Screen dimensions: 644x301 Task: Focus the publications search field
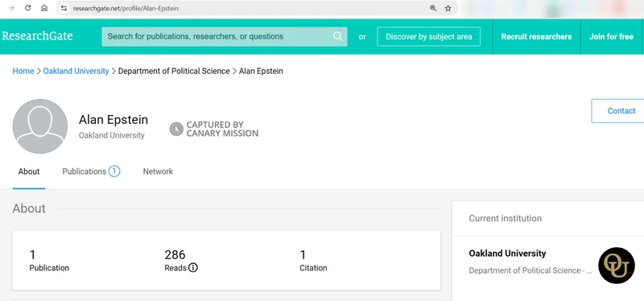(x=225, y=36)
